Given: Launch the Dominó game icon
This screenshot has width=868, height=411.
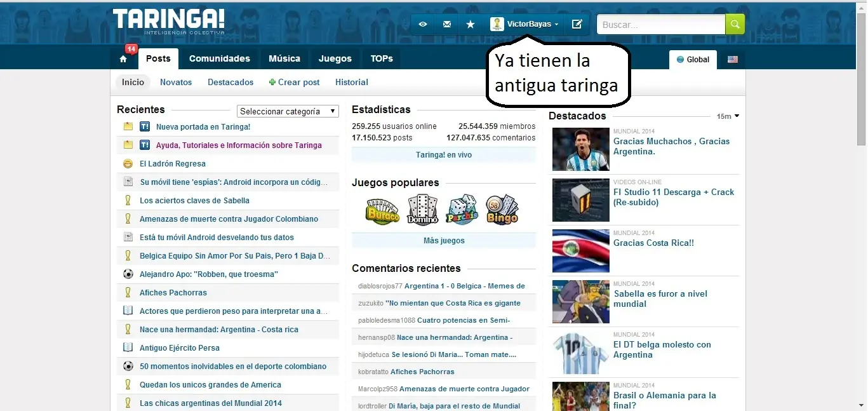Looking at the screenshot, I should point(423,210).
